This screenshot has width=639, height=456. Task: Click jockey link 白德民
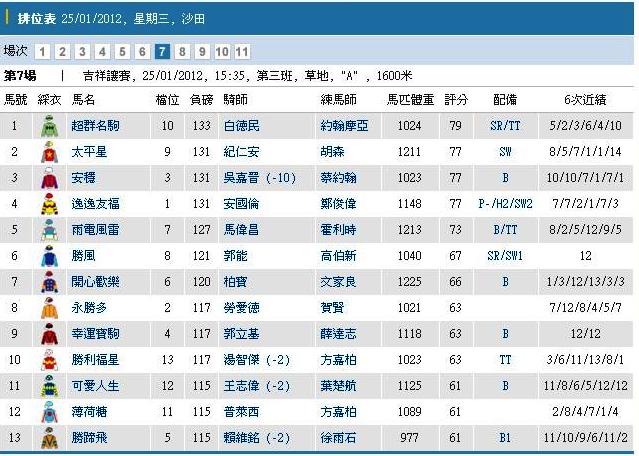241,127
